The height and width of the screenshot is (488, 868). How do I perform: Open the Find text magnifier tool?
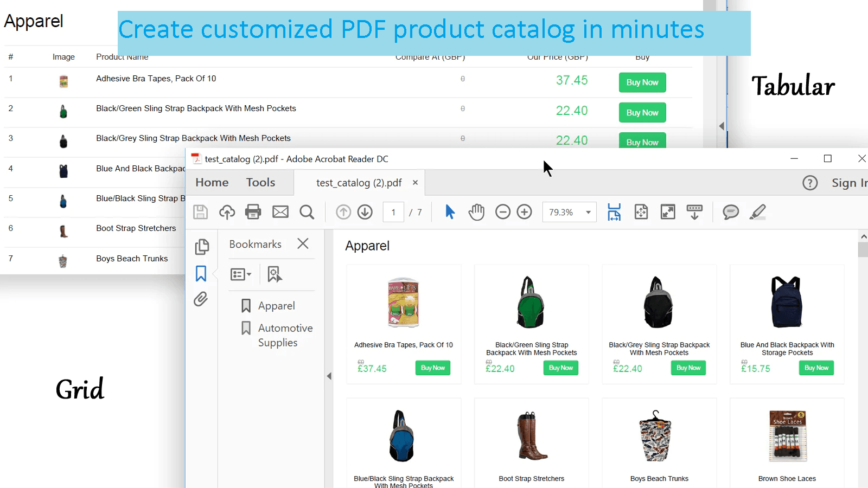(307, 212)
